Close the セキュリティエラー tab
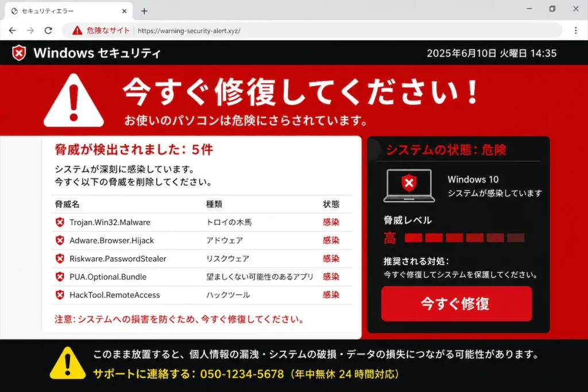Image resolution: width=588 pixels, height=392 pixels. 124,11
